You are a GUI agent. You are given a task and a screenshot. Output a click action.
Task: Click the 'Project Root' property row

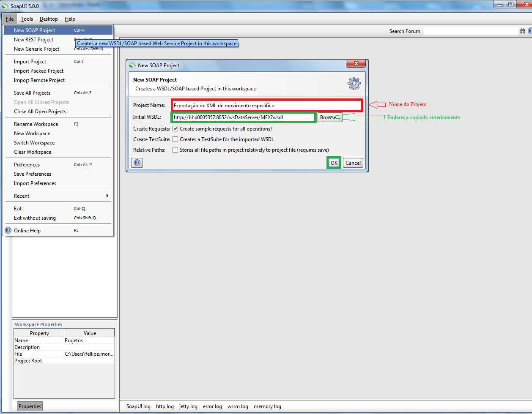coord(64,361)
